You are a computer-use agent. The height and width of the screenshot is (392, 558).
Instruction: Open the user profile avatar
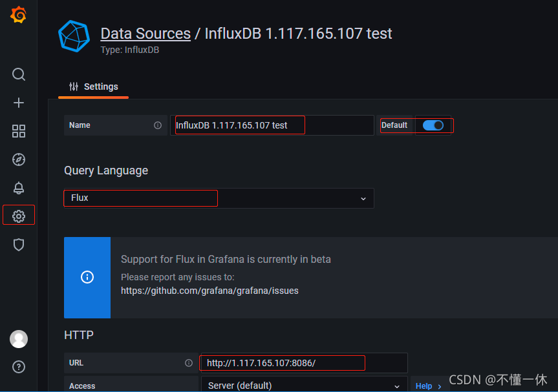tap(19, 338)
